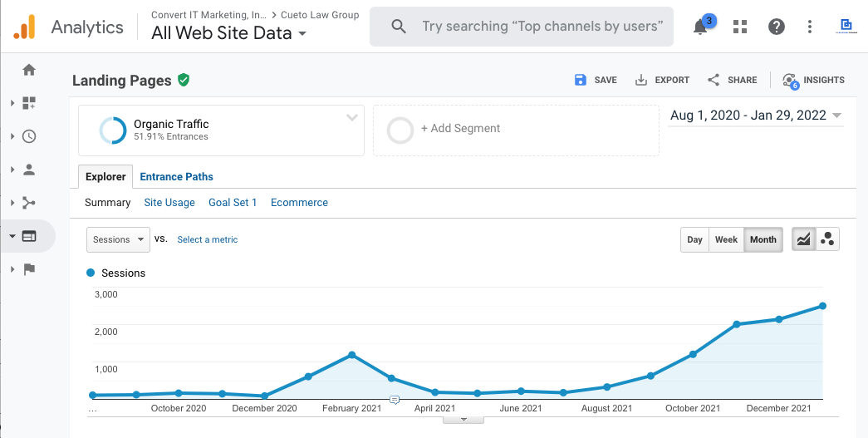Screen dimensions: 868x438
Task: Expand Organic Traffic segment options
Action: tap(352, 118)
